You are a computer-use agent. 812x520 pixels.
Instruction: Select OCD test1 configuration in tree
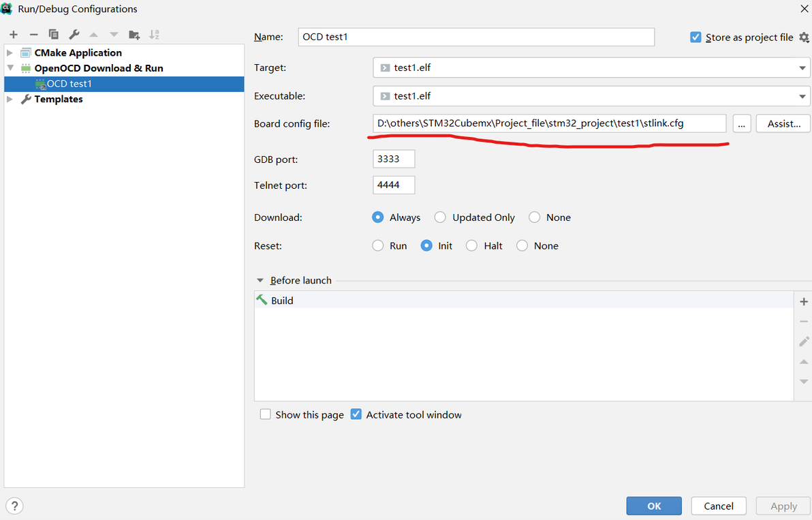click(69, 84)
